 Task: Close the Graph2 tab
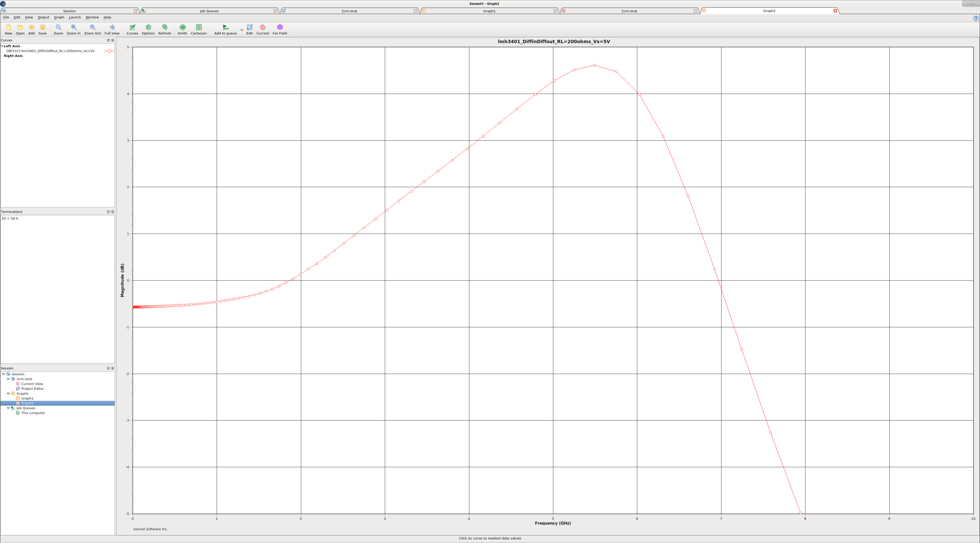coord(835,11)
